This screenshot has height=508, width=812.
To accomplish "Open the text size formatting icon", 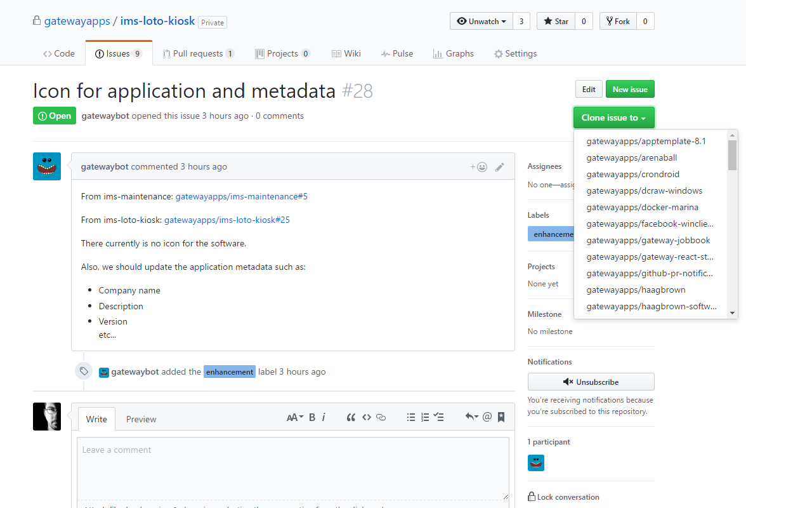I will coord(295,417).
